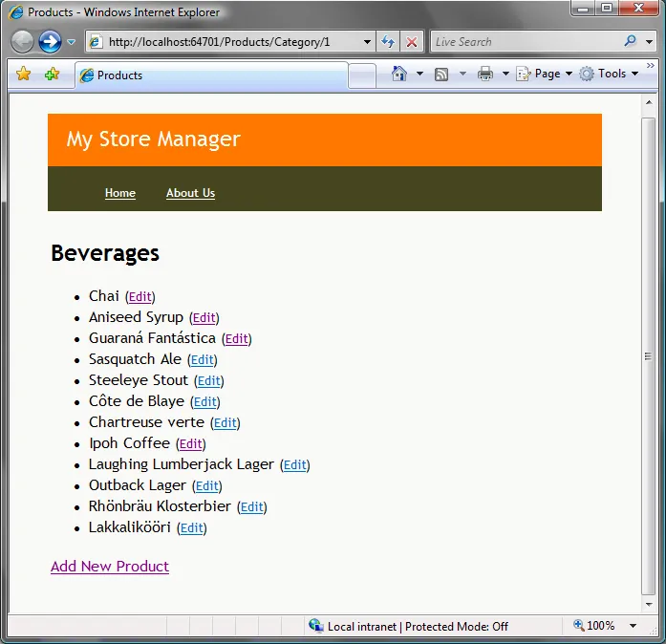Click the Add New Product link

[110, 567]
